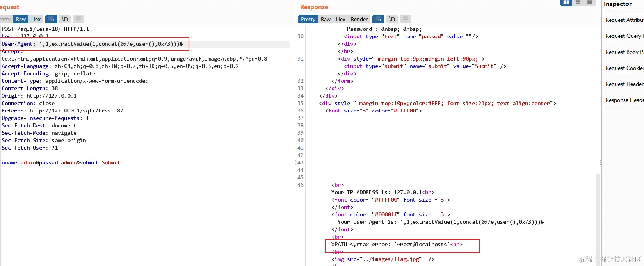Click the 'Password :' text line in Response
This screenshot has height=266, width=644.
(x=384, y=29)
